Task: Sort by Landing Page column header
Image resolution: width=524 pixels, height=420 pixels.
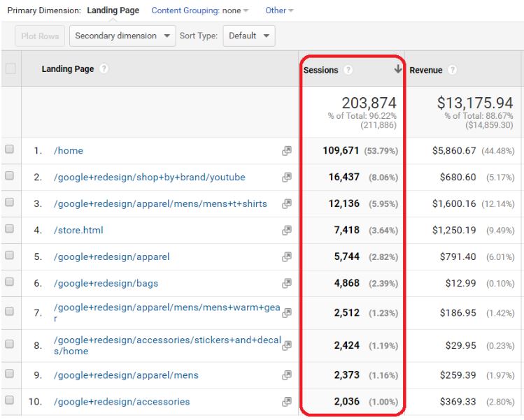Action: [67, 68]
